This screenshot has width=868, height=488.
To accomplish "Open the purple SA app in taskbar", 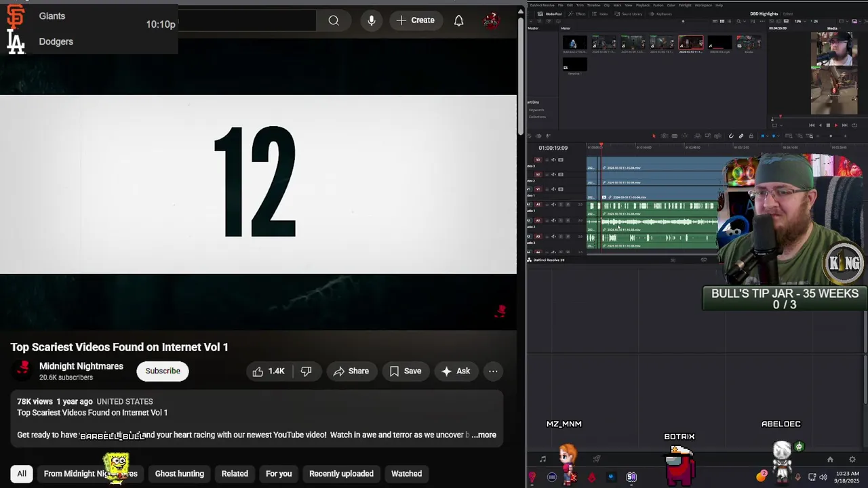I will click(x=631, y=477).
